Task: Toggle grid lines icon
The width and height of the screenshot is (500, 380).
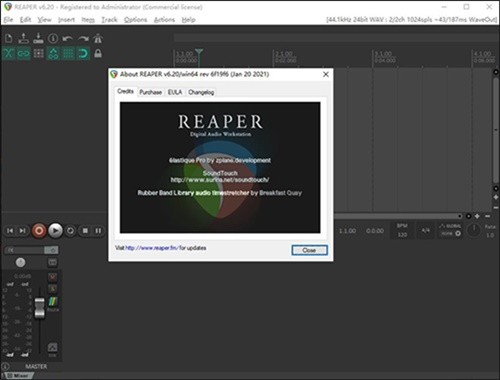Action: coord(68,53)
